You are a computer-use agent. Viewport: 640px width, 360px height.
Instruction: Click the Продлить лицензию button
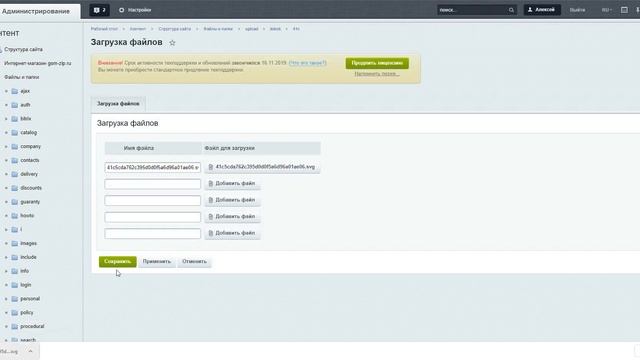tap(377, 63)
